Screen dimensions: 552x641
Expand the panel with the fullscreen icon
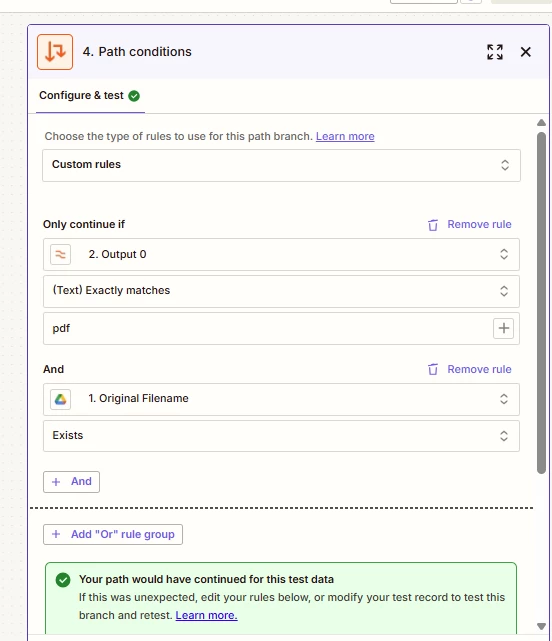click(x=495, y=52)
